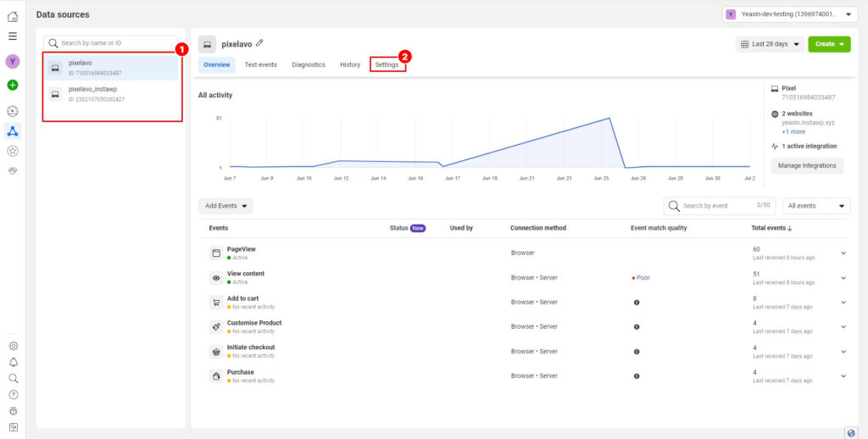Open the gauge overview icon in sidebar
Image resolution: width=868 pixels, height=439 pixels.
(x=12, y=111)
